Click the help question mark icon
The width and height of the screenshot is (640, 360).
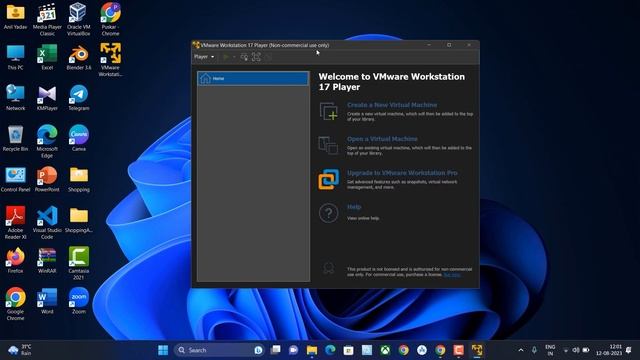[329, 213]
